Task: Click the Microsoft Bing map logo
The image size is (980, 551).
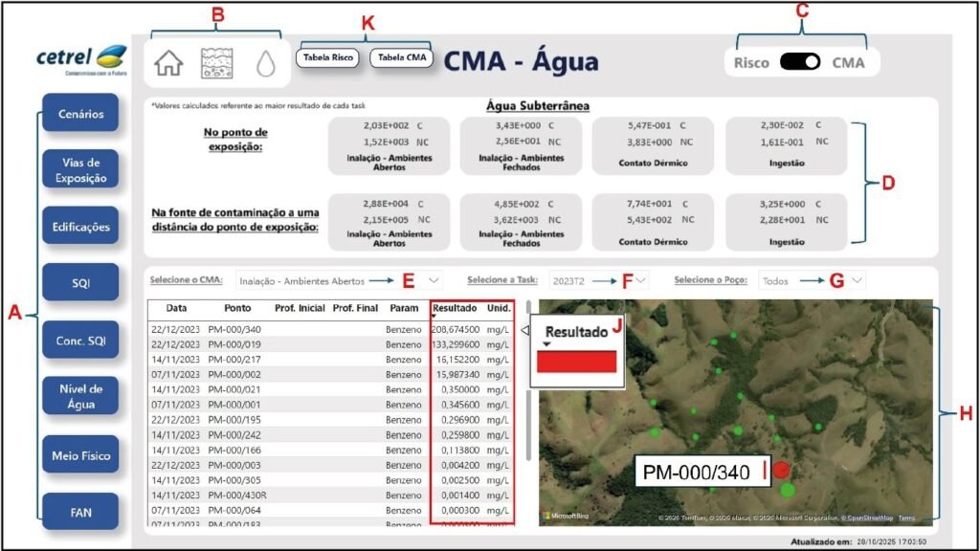Action: 567,517
